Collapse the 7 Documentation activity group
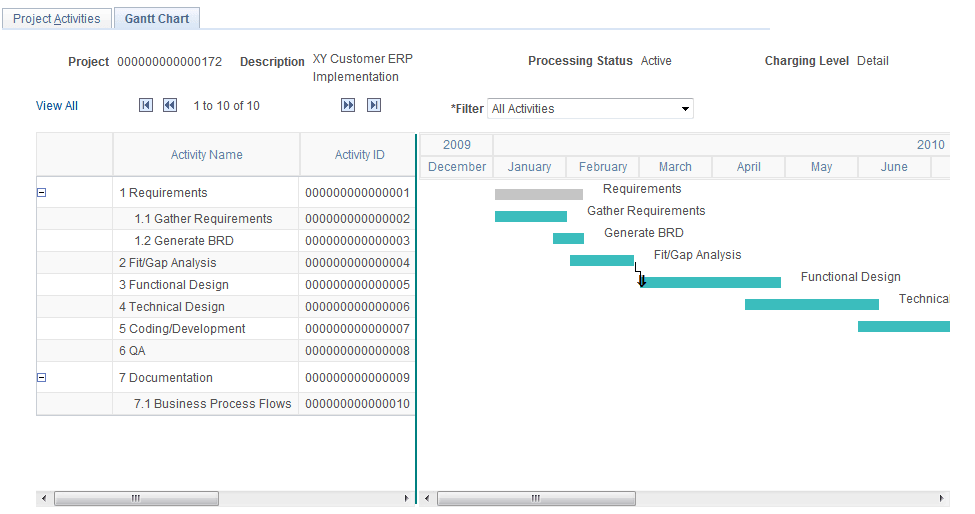This screenshot has width=975, height=514. 42,377
